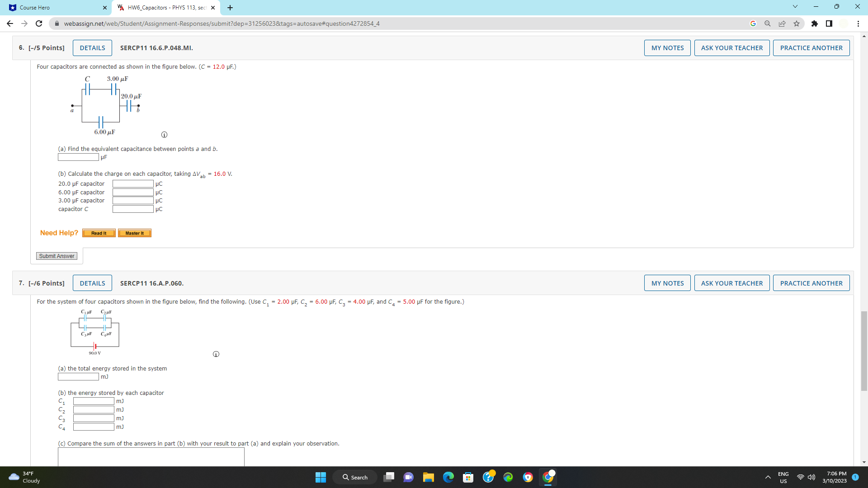
Task: Click the Submit Answer button
Action: click(57, 256)
